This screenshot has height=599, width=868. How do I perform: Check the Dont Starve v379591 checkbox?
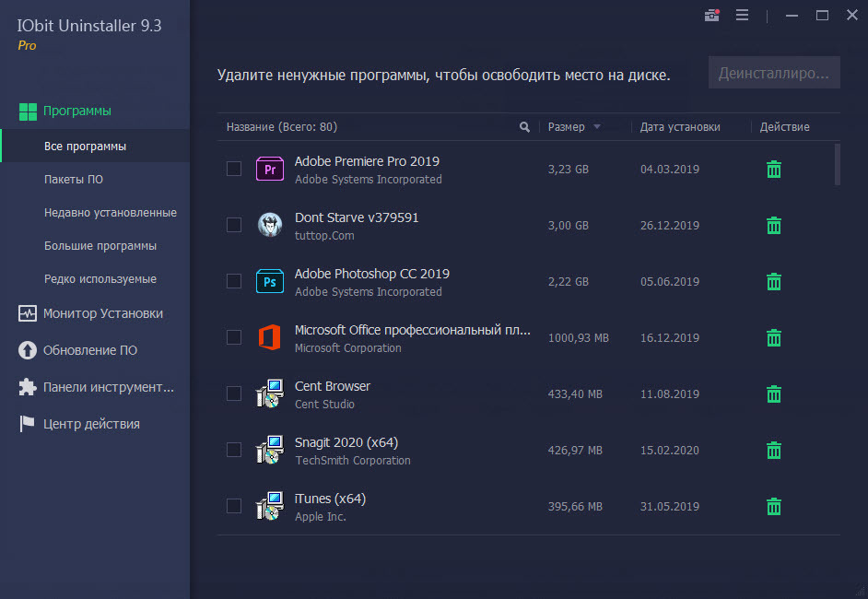234,225
